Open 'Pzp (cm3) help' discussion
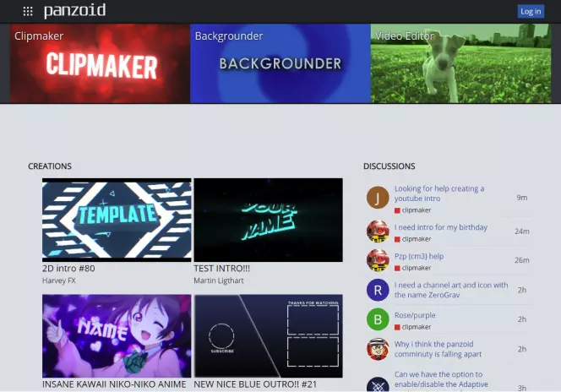The width and height of the screenshot is (561, 392). click(x=419, y=256)
